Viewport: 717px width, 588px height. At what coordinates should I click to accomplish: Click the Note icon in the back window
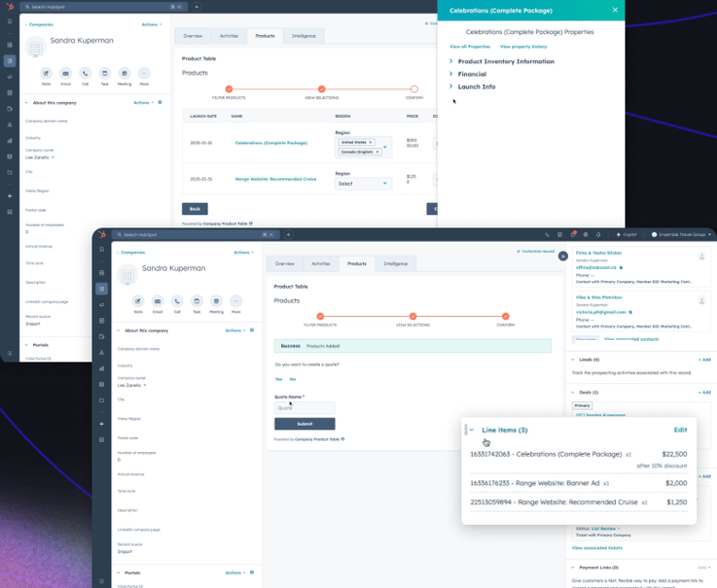click(x=45, y=74)
